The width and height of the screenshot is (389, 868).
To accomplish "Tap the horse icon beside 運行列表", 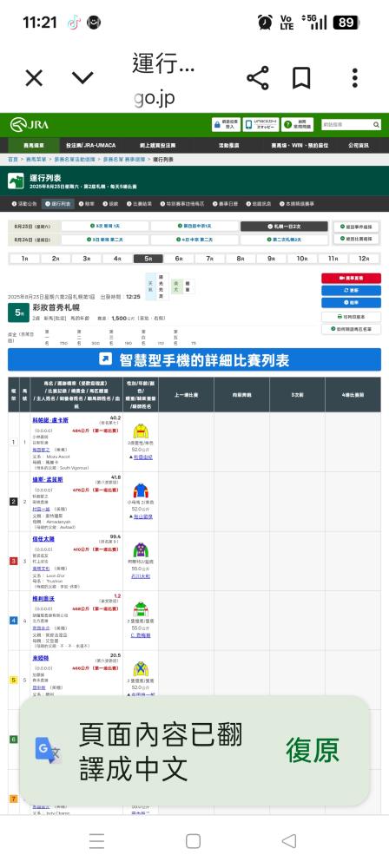I will pyautogui.click(x=16, y=181).
